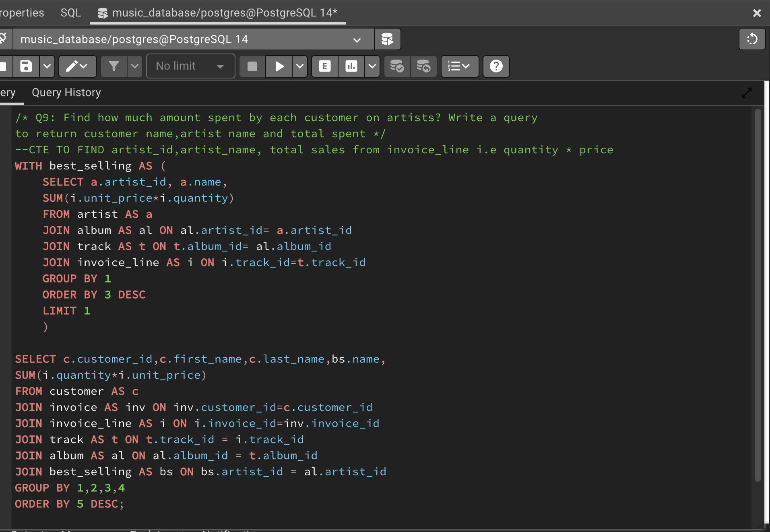The height and width of the screenshot is (532, 770).
Task: Click the Explain Analyze chart icon
Action: pos(351,66)
